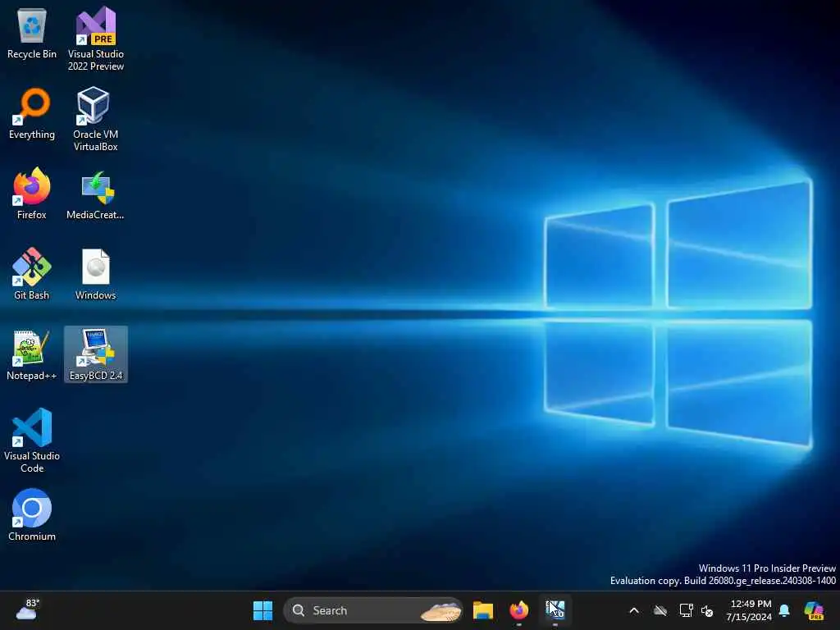This screenshot has height=630, width=840.
Task: Select the Recycle Bin desktop icon
Action: 32,33
